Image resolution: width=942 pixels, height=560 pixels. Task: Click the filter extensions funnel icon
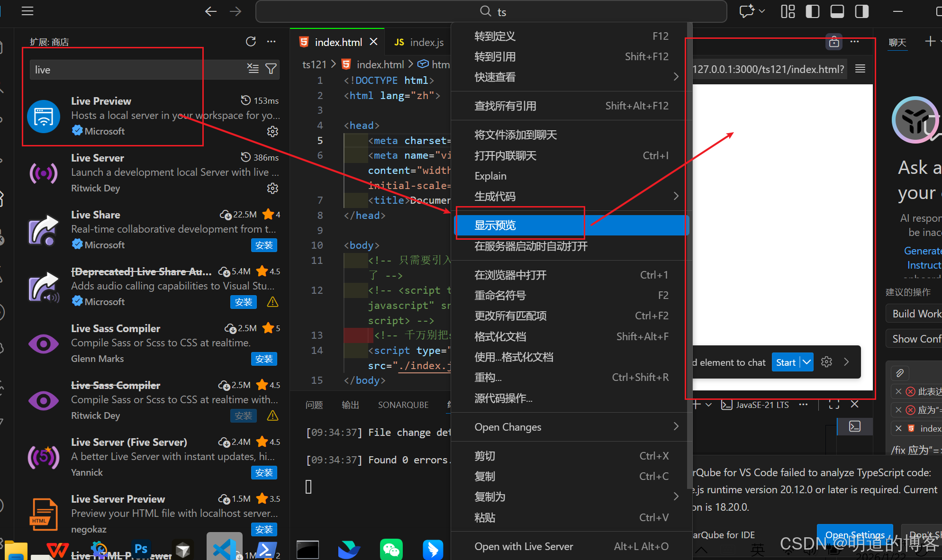(x=271, y=69)
